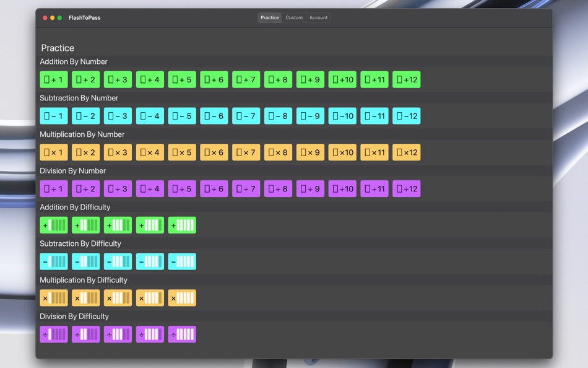Select the ×3 multiplication card
This screenshot has width=588, height=368.
(x=118, y=152)
